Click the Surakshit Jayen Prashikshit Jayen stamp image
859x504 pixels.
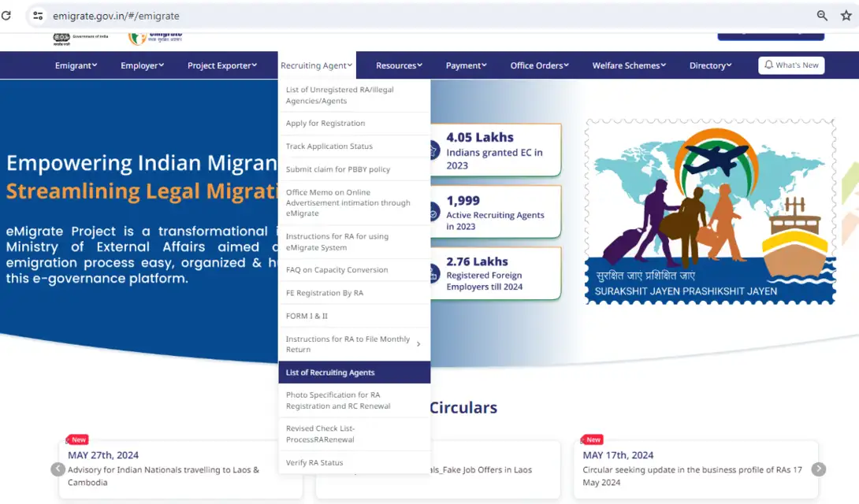pos(710,212)
